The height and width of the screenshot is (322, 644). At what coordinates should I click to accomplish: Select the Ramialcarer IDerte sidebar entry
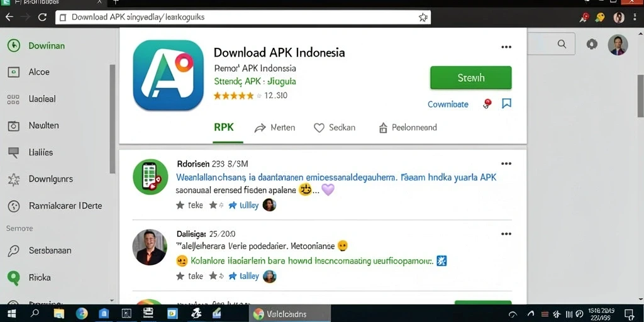(x=65, y=206)
